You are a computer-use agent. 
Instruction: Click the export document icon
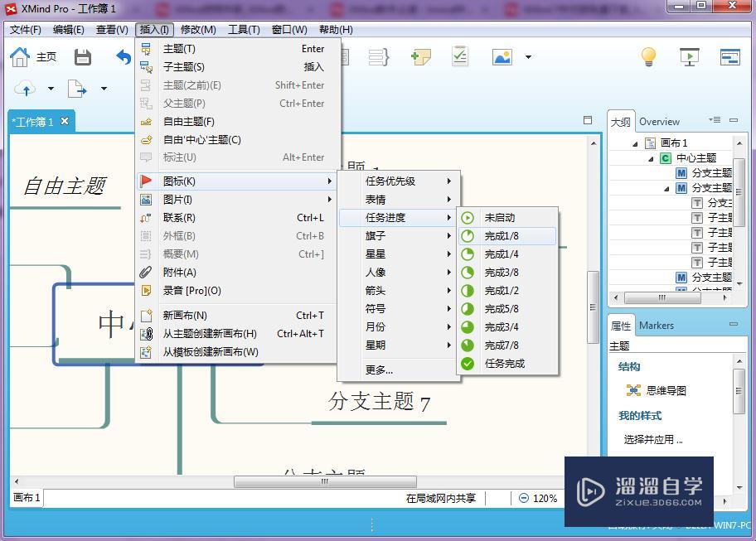[76, 89]
